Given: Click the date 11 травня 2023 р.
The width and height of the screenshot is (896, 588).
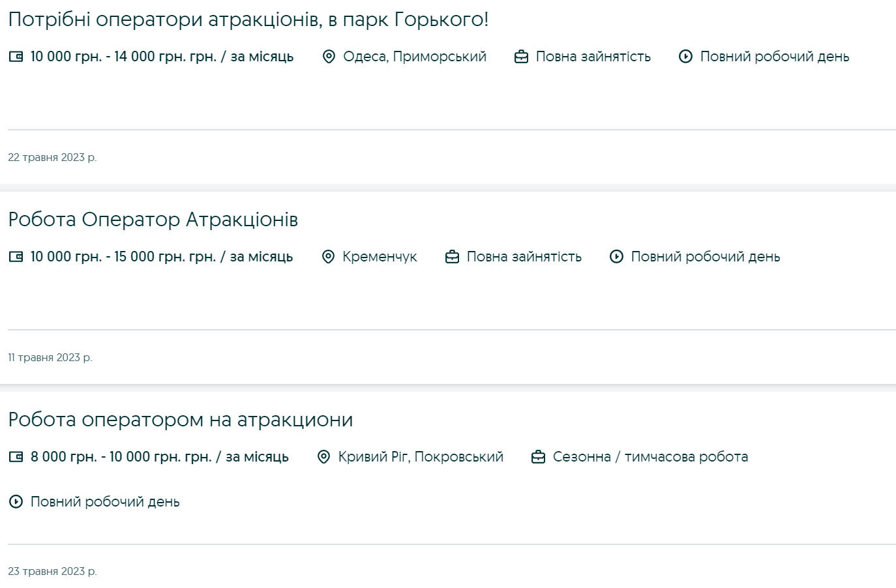Looking at the screenshot, I should click(50, 357).
